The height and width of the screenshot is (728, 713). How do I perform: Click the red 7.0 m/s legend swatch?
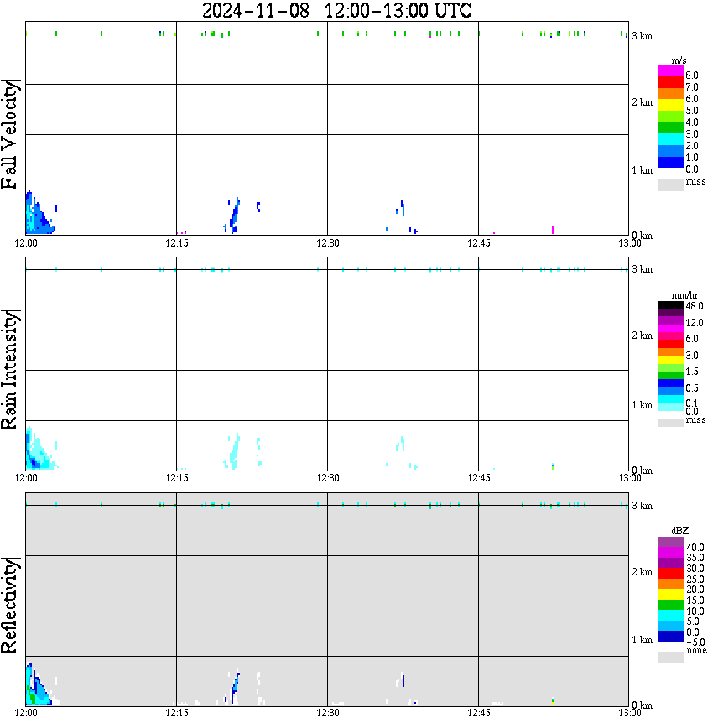pyautogui.click(x=670, y=83)
